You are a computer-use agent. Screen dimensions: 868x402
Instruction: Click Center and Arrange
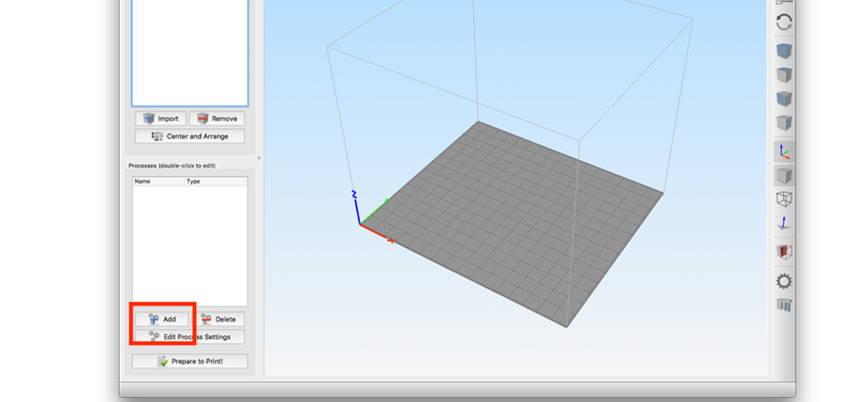189,137
